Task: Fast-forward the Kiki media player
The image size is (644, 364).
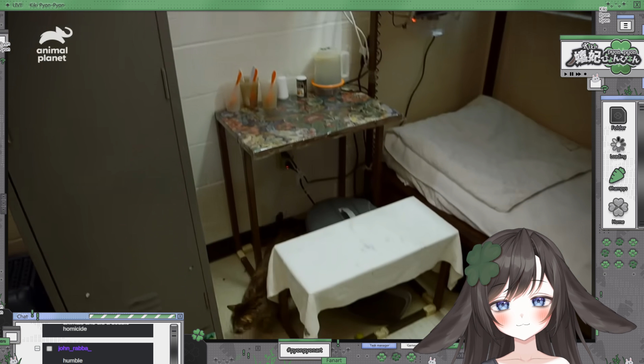Action: pos(578,74)
